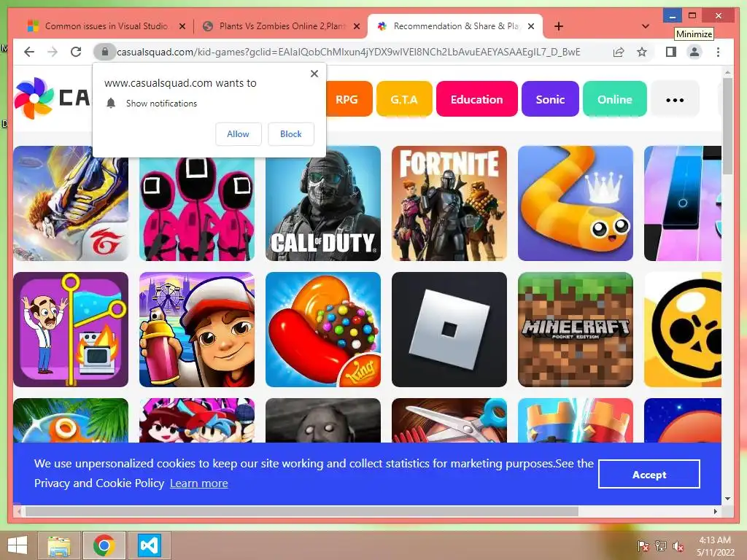Open the taskbar clock showing 4:13 AM

tap(715, 546)
